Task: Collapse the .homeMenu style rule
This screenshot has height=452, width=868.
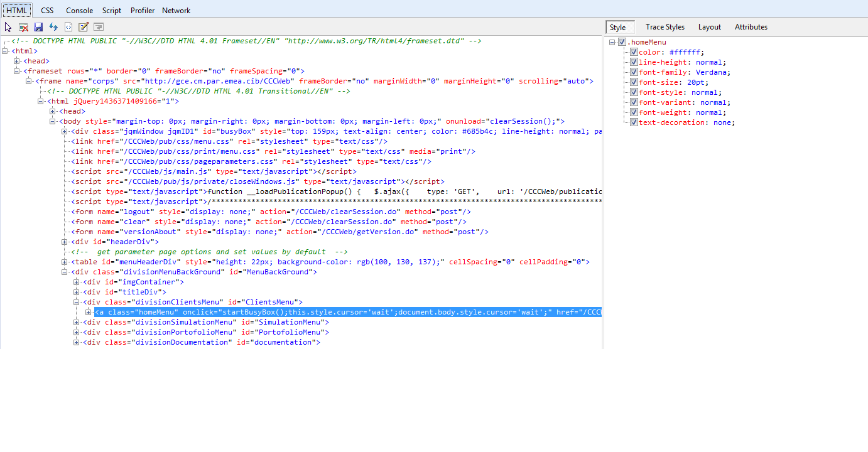Action: [x=612, y=42]
